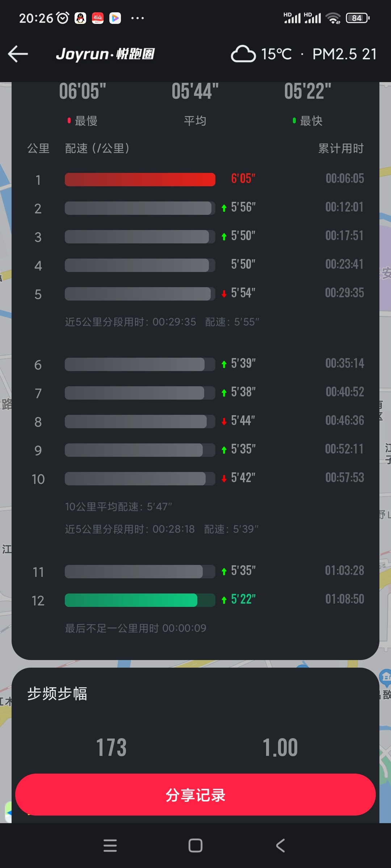Screen dimensions: 391x868
Task: Tap the 最快 fastest pace 05'22" stat
Action: coord(307,91)
